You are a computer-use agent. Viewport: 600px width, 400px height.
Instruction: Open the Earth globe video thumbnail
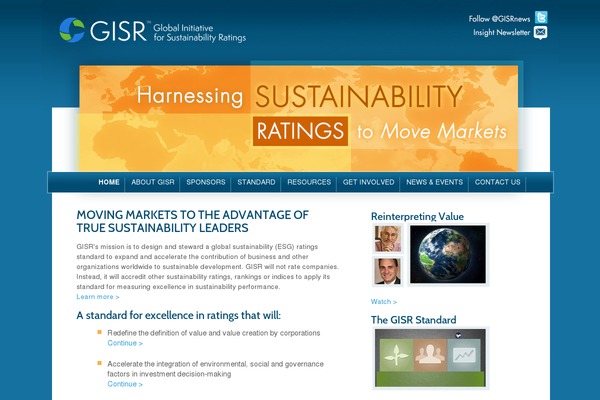[448, 254]
